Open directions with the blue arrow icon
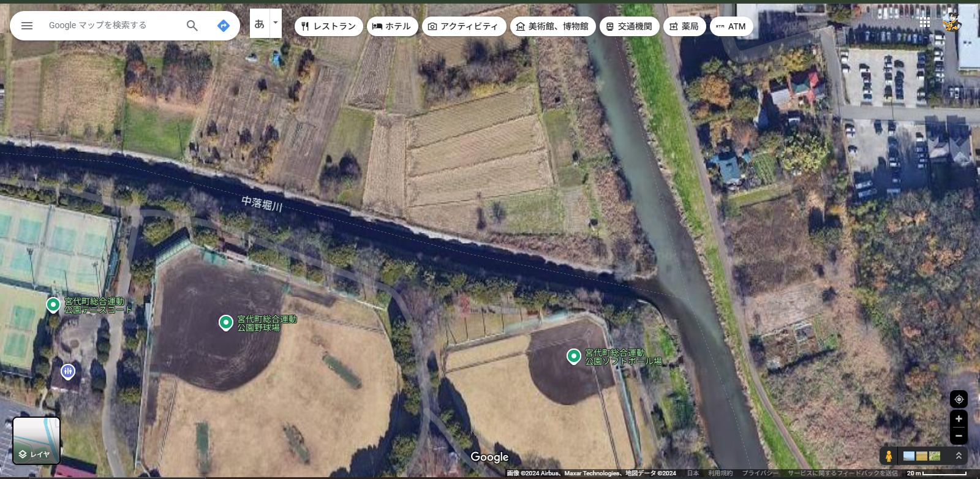This screenshot has width=980, height=479. coord(224,26)
